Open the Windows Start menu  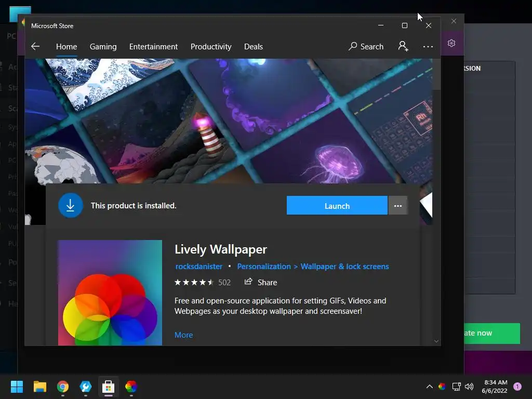point(17,387)
